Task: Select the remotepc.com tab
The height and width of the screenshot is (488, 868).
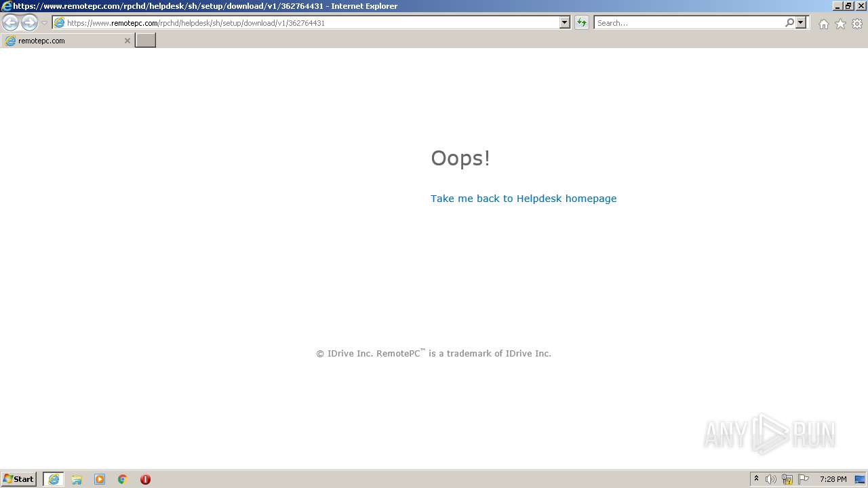Action: (66, 41)
